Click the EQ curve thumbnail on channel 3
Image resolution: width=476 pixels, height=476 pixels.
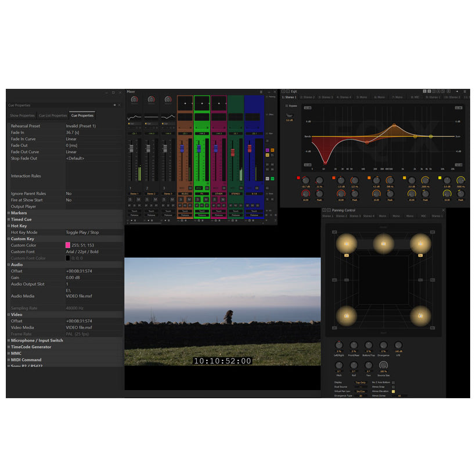click(x=168, y=117)
